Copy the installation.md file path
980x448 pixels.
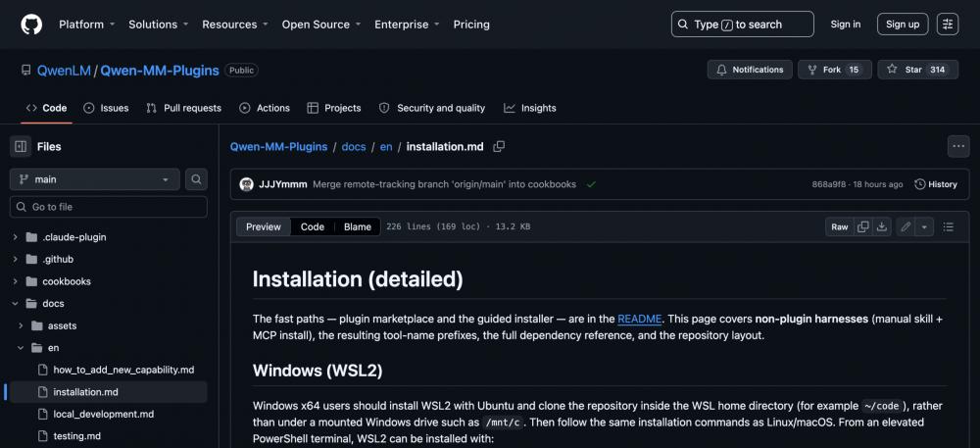tap(499, 146)
